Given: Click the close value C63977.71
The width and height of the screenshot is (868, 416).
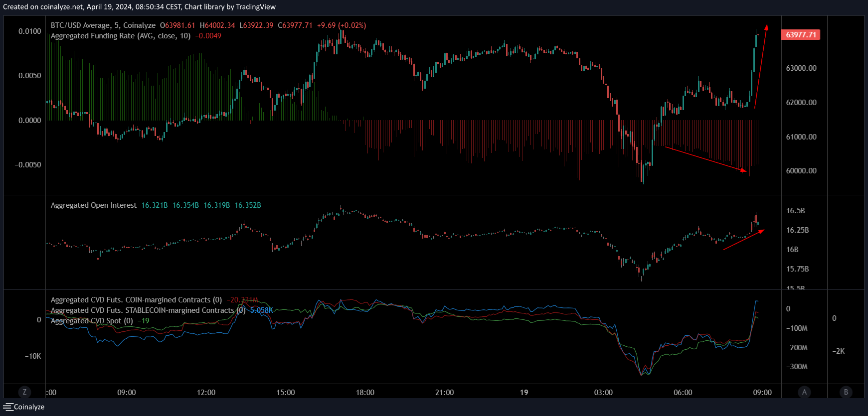Looking at the screenshot, I should (x=295, y=25).
